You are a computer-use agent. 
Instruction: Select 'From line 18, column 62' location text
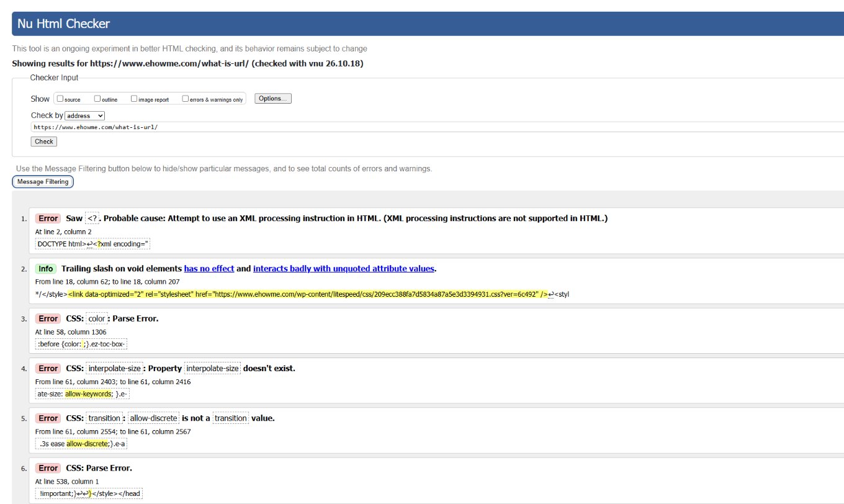[107, 282]
